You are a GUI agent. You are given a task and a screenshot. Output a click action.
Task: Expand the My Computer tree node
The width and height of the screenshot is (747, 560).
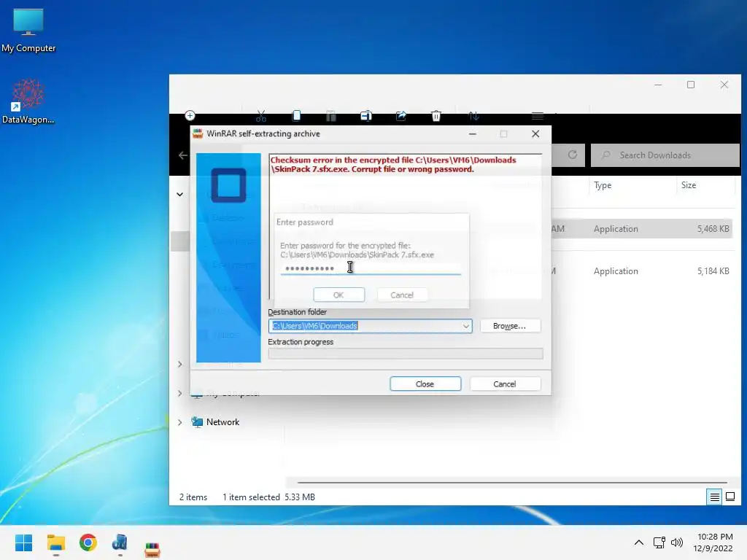180,393
